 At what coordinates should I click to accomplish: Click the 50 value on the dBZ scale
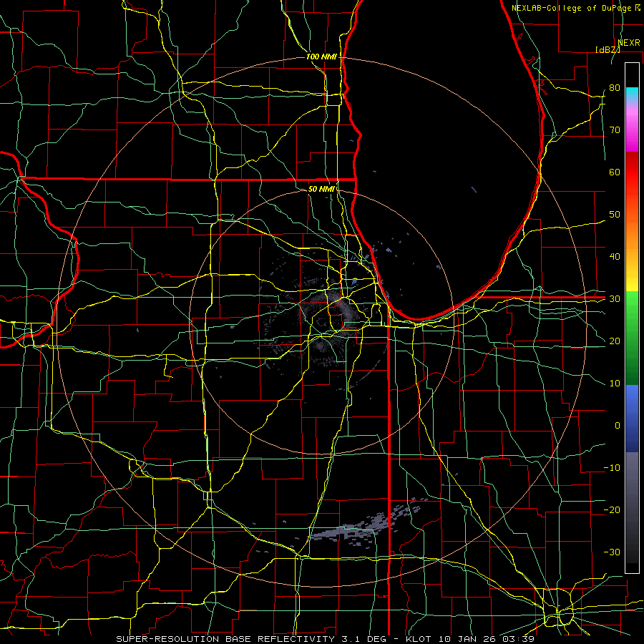pos(615,215)
